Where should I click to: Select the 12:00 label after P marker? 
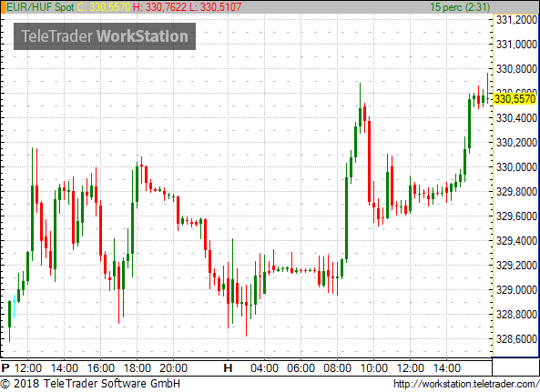pos(28,368)
